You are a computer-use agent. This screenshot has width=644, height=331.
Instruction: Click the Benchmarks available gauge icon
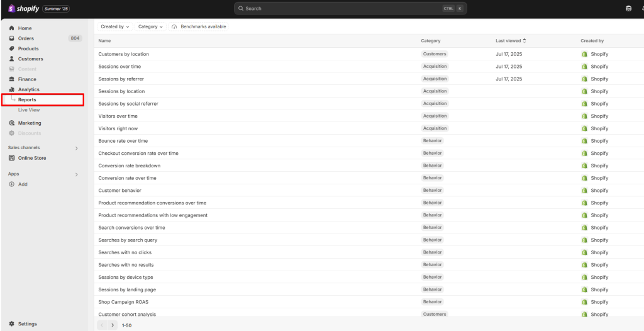point(174,26)
